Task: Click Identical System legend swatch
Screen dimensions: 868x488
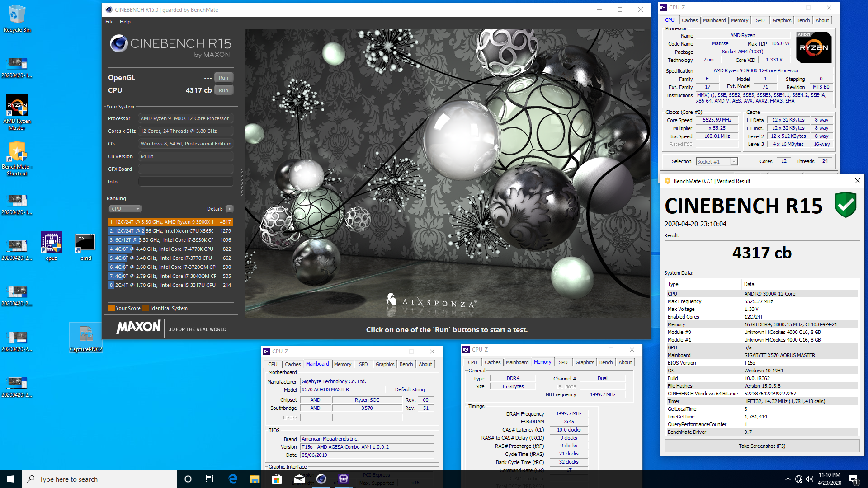Action: click(x=146, y=308)
